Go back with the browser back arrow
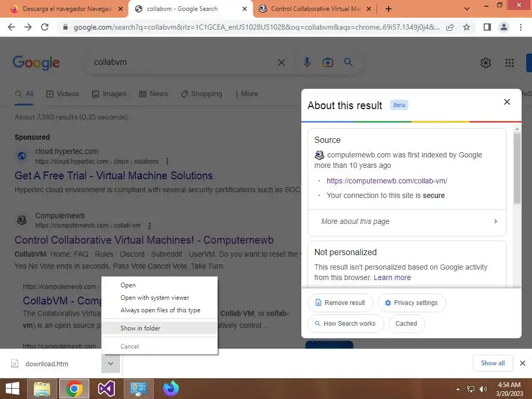Viewport: 532px width, 399px height. pyautogui.click(x=11, y=27)
